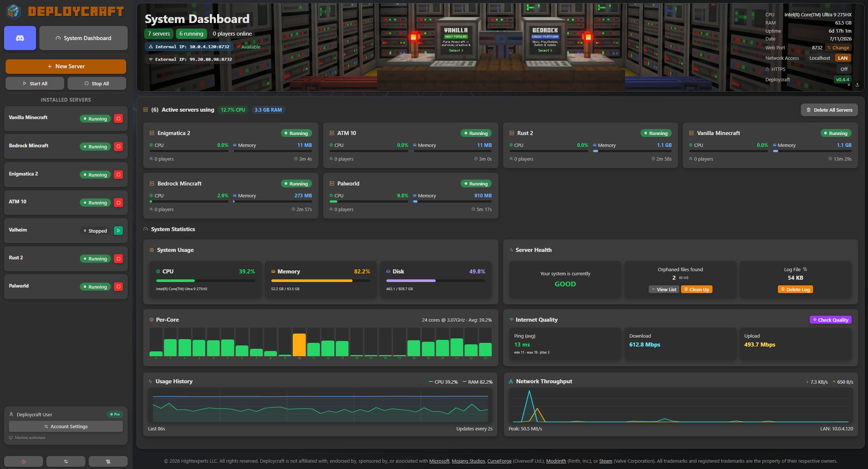
Task: Click the External IP address badge
Action: [x=190, y=59]
